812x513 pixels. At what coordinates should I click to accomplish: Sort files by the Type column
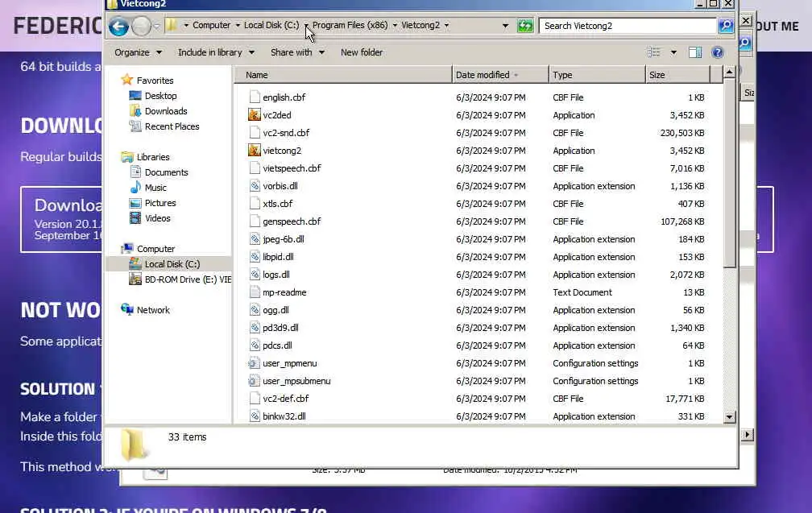pos(597,75)
